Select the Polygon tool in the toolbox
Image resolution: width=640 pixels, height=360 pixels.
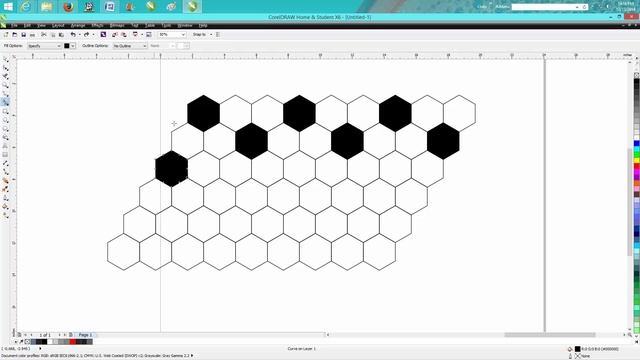point(5,129)
